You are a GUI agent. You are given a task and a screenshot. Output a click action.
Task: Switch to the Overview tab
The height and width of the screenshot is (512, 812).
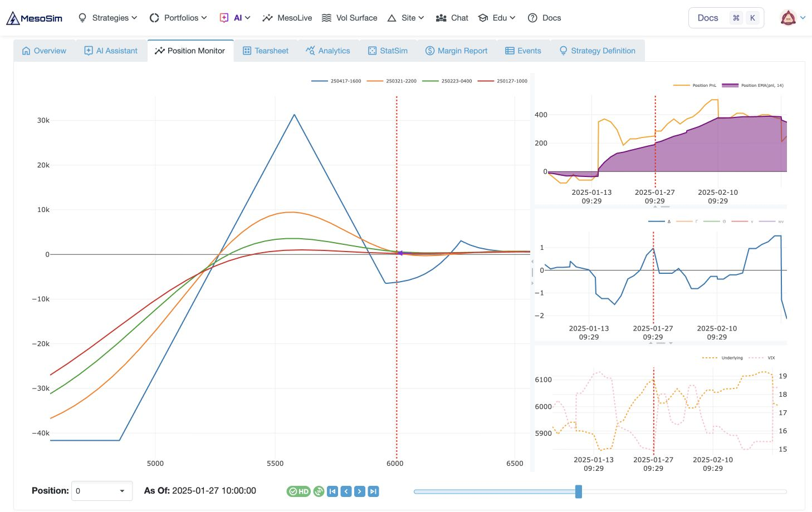click(x=44, y=51)
